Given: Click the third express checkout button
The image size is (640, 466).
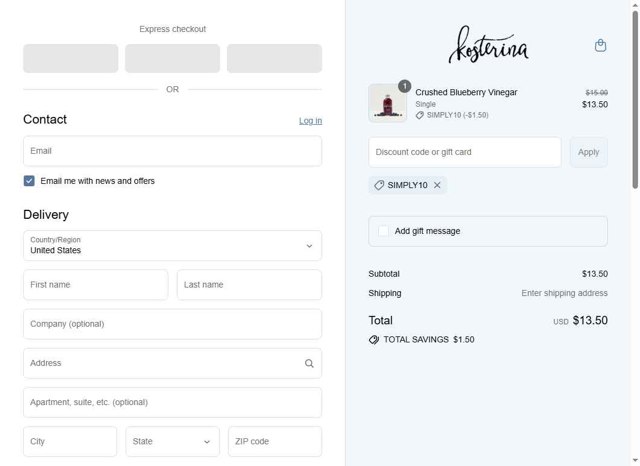Looking at the screenshot, I should 274,58.
